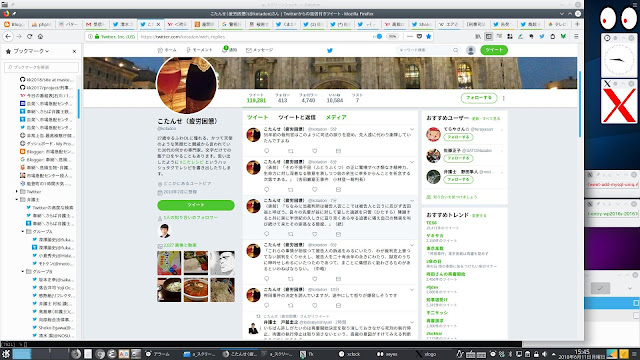Click the blue bookmark star in address bar
Screen dimensions: 640x360
point(428,36)
